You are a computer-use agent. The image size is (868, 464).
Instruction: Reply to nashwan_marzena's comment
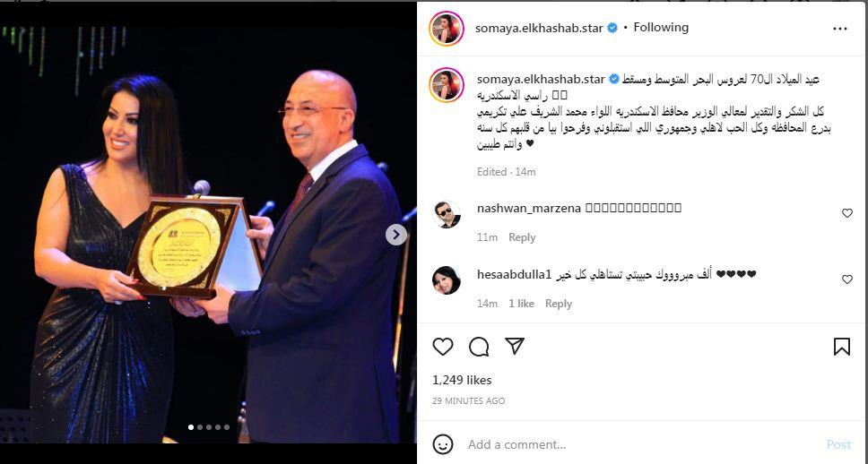pyautogui.click(x=522, y=237)
